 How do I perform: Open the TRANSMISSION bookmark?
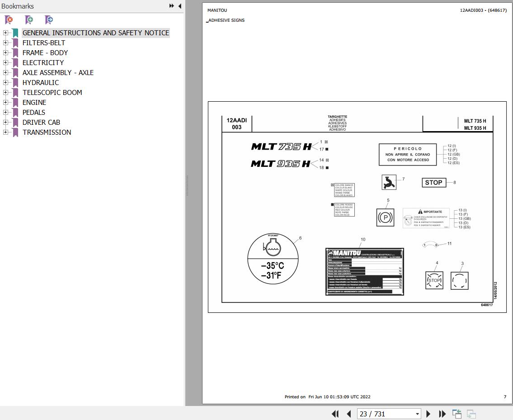click(47, 132)
